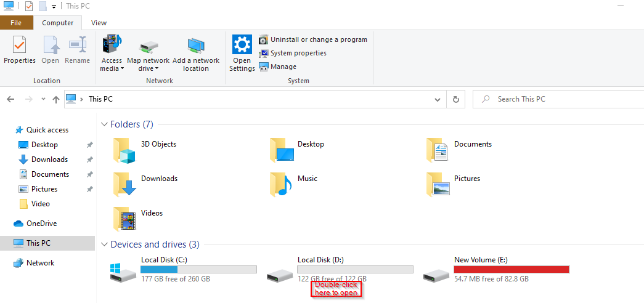Go up one level with Up arrow
The width and height of the screenshot is (644, 303).
click(x=56, y=99)
